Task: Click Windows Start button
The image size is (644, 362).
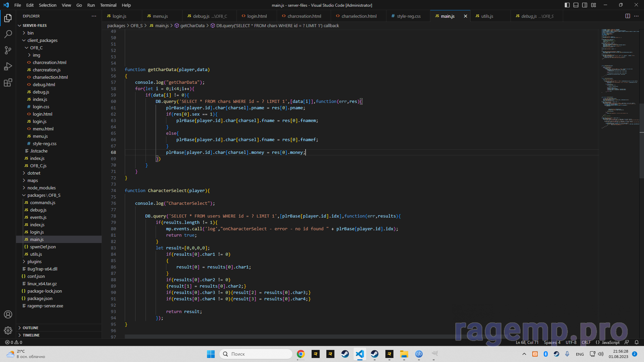Action: click(x=211, y=354)
